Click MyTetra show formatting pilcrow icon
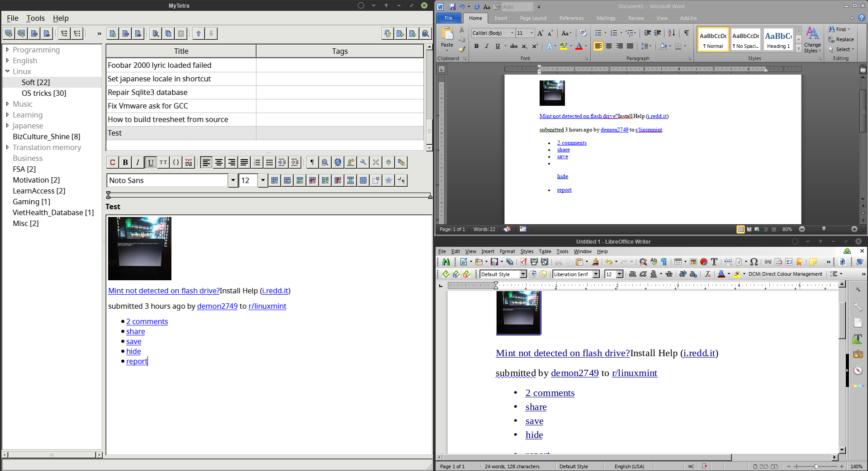The height and width of the screenshot is (471, 868). tap(312, 163)
